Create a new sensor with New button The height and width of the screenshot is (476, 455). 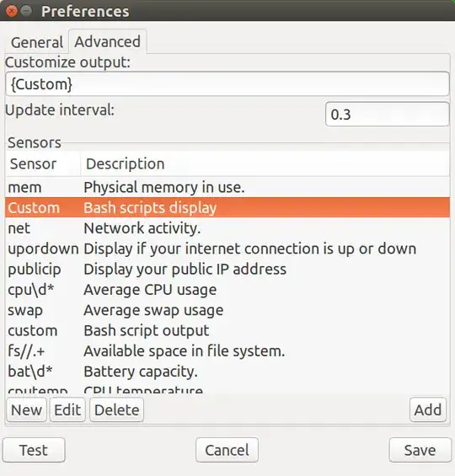[27, 409]
